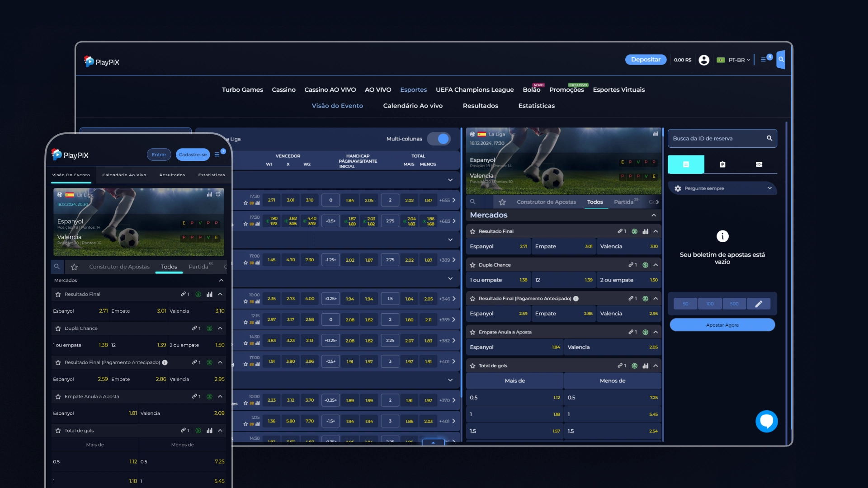Click the PlayPix logo in desktop header
This screenshot has width=868, height=488.
point(102,61)
